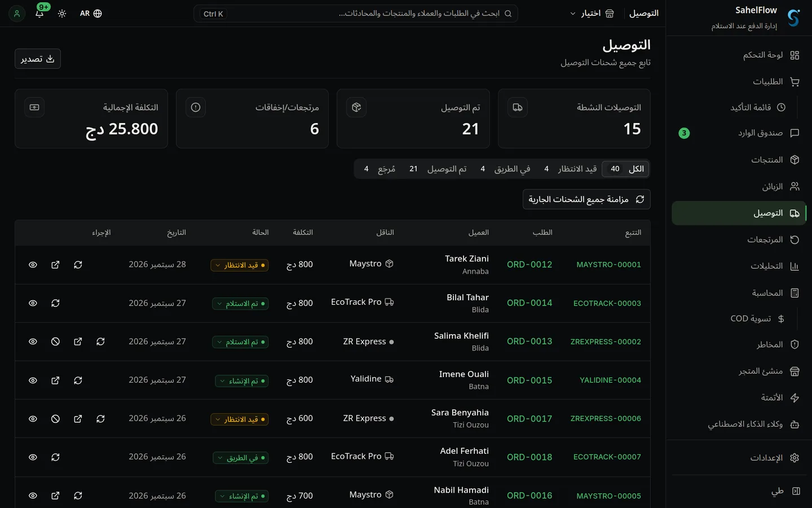Viewport: 812px width, 508px height.
Task: Switch language via AR globe
Action: 91,14
